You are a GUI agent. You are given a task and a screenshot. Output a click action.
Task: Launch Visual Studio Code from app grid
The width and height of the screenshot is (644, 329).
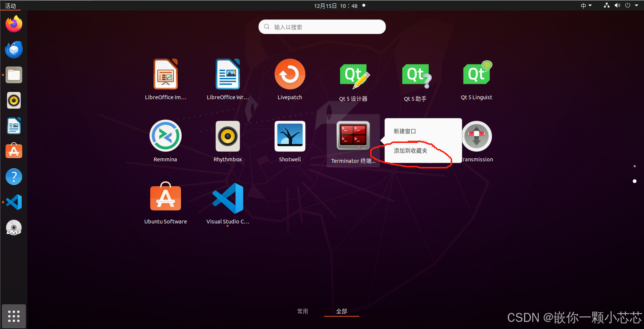tap(228, 204)
